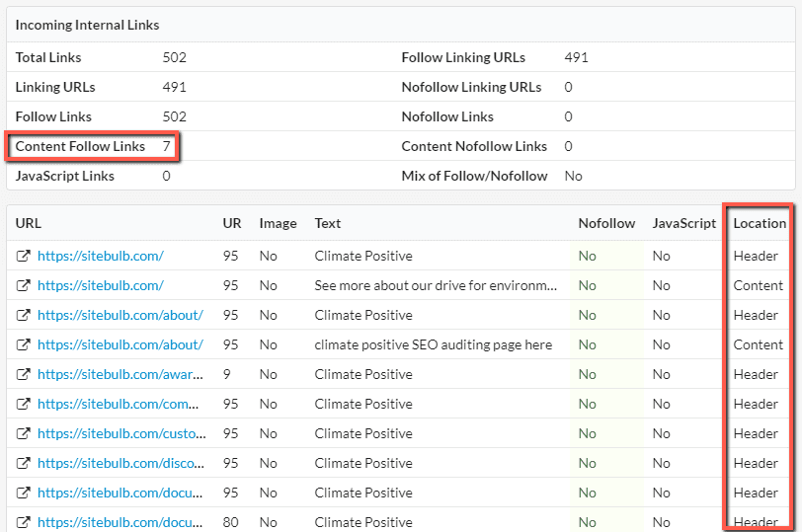Select green Nofollow 'No' cell in first row

click(587, 256)
